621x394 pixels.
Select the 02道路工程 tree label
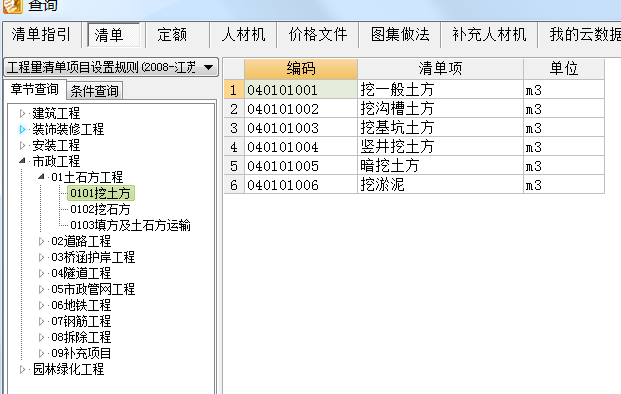[x=81, y=241]
